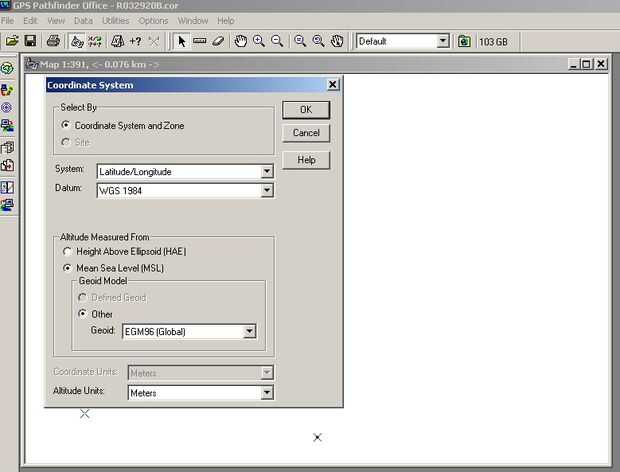Click the Save floppy disk icon
This screenshot has height=472, width=620.
[30, 41]
